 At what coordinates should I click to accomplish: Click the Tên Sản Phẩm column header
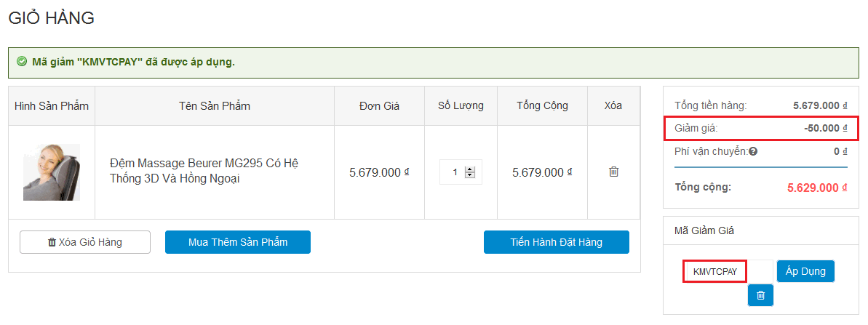coord(215,106)
